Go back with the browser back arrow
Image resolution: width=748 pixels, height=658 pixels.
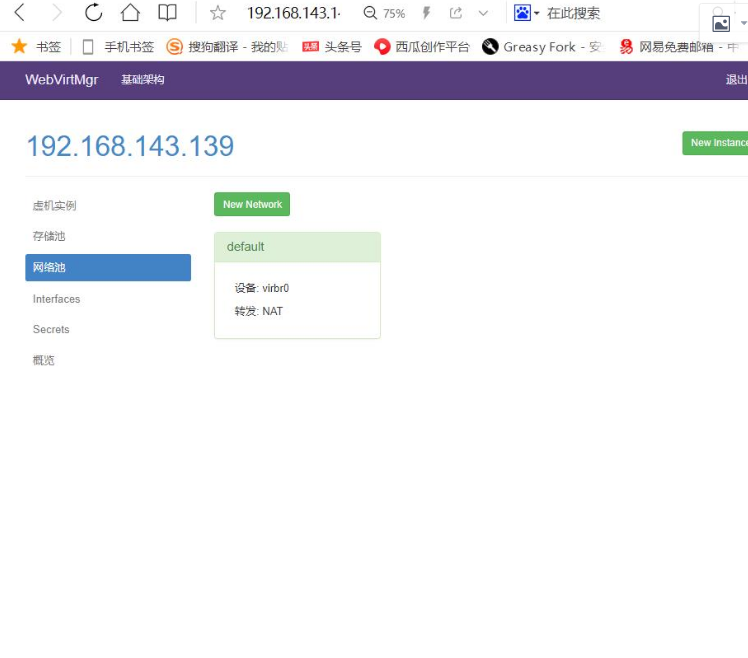[20, 13]
